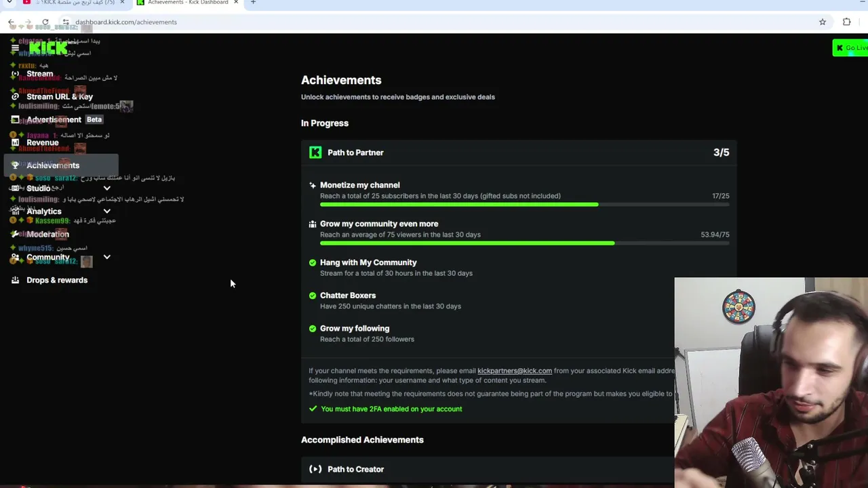Close the Achievements - Kick Dashboard tab
Image resolution: width=868 pixels, height=488 pixels.
[x=236, y=3]
